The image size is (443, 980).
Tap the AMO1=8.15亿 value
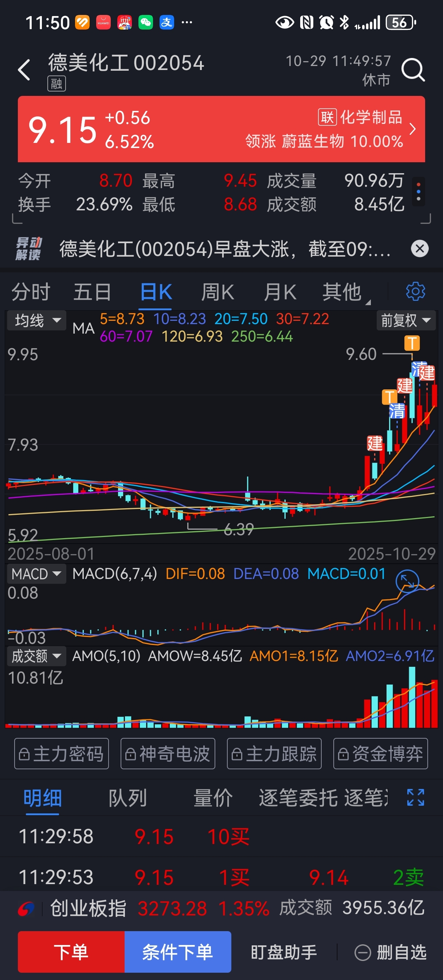coord(294,656)
